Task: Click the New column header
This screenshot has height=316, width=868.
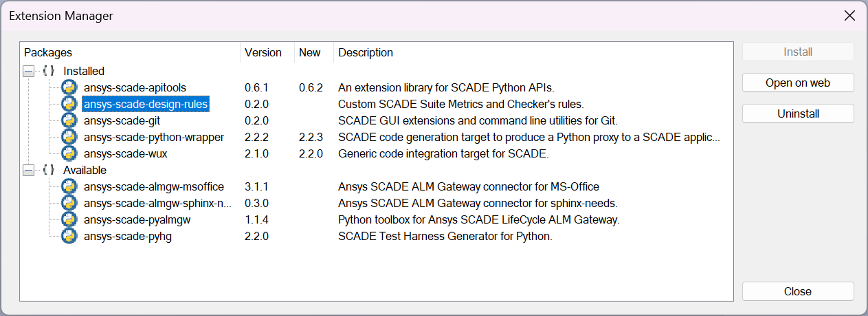Action: 309,53
